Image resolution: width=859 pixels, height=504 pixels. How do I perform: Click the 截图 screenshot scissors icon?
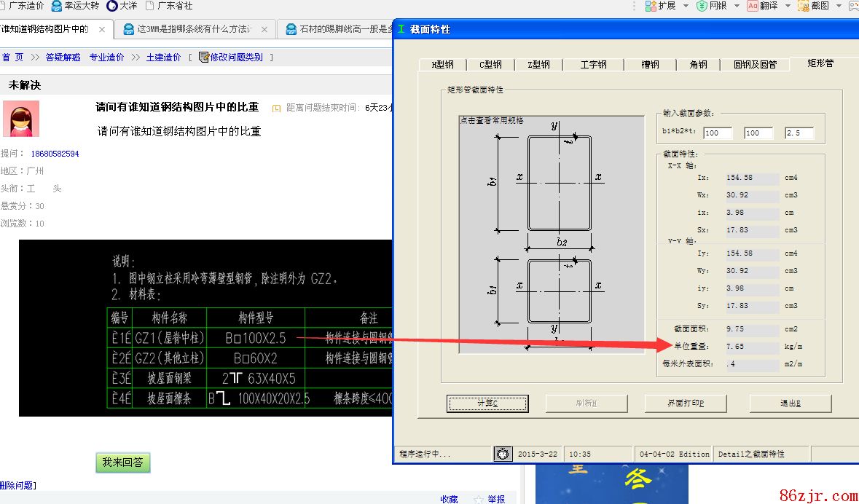[x=803, y=6]
